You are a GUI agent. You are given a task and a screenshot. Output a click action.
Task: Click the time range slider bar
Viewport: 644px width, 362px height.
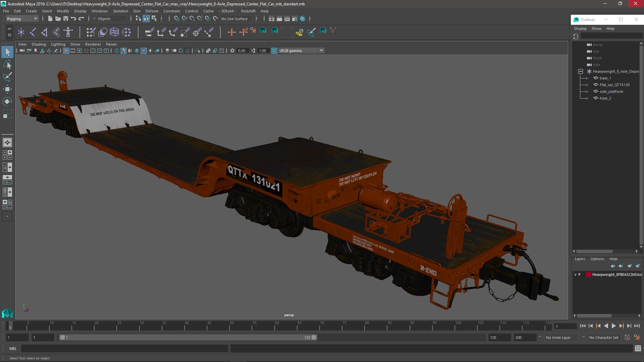(188, 338)
